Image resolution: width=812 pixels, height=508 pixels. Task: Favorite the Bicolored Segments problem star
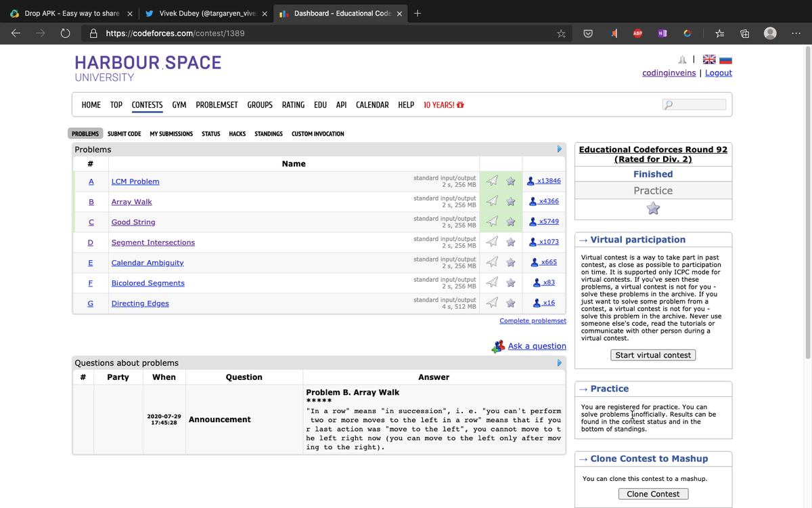click(511, 282)
